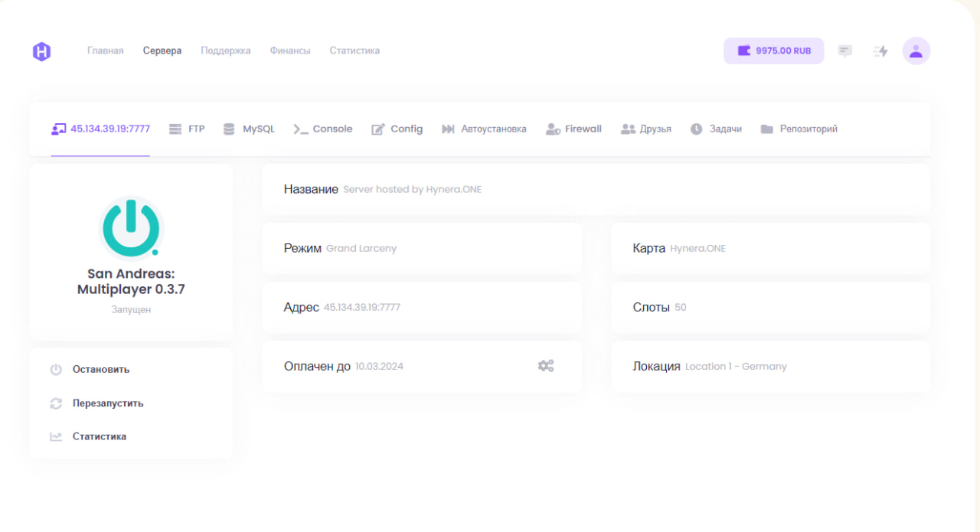Switch to the MySQL tab
The height and width of the screenshot is (532, 980).
pos(250,129)
